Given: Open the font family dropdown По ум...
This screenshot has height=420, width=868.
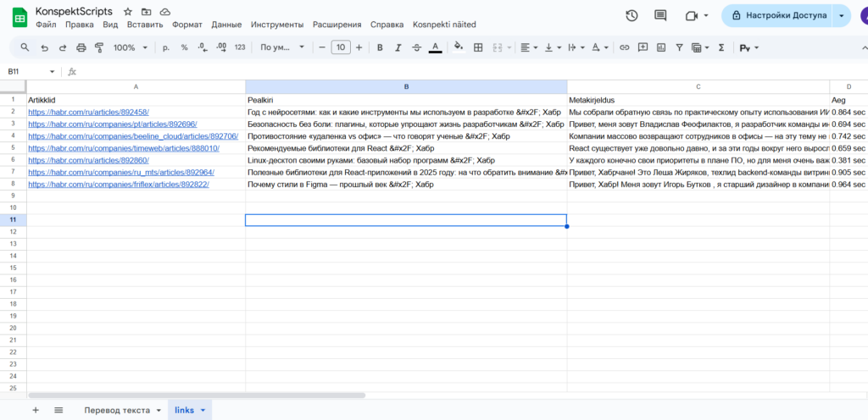Looking at the screenshot, I should pos(282,47).
